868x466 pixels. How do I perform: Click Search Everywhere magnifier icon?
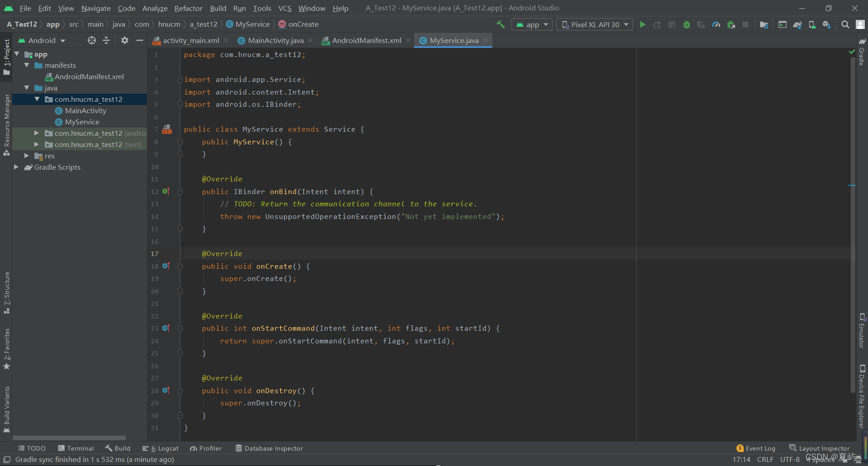point(845,24)
